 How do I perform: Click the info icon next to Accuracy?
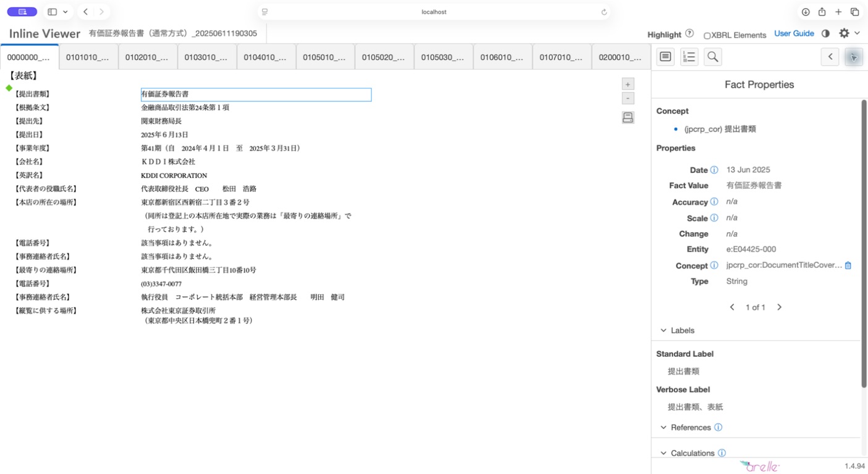(x=714, y=202)
